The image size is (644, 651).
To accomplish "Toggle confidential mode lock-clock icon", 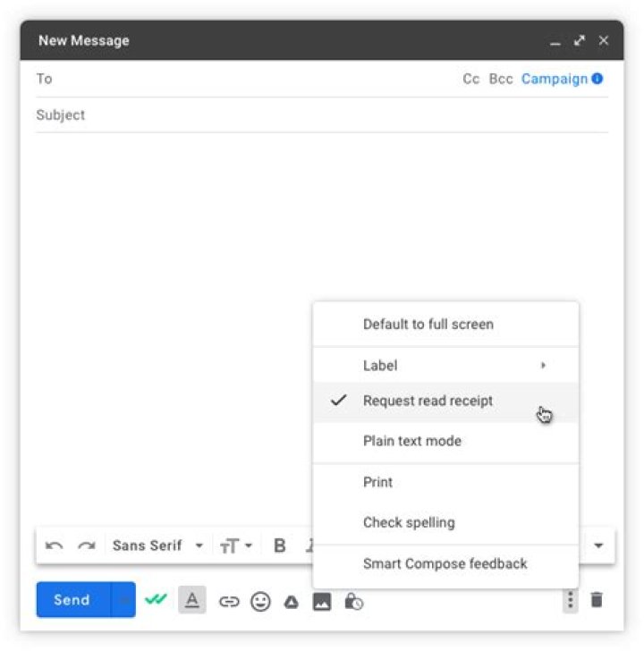I will point(353,602).
